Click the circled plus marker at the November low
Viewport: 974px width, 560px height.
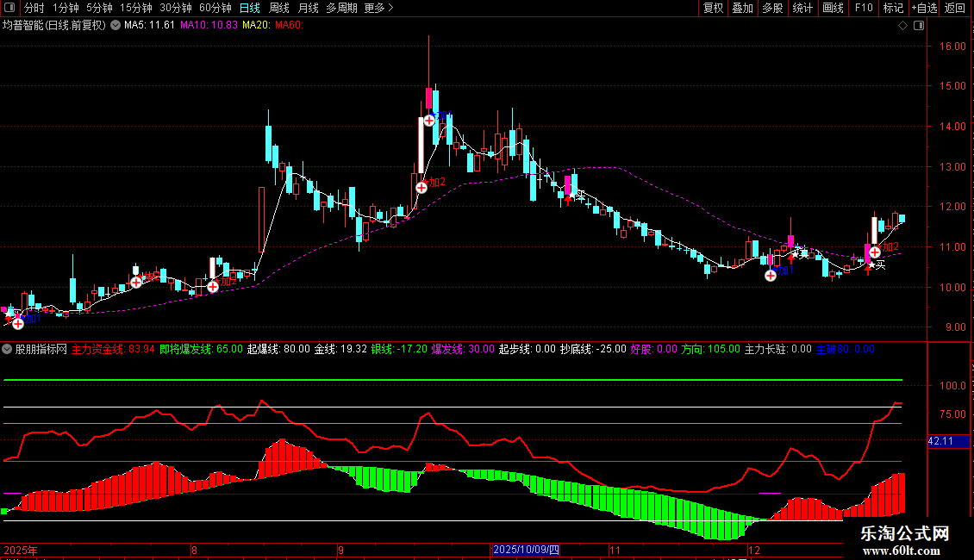click(x=771, y=276)
